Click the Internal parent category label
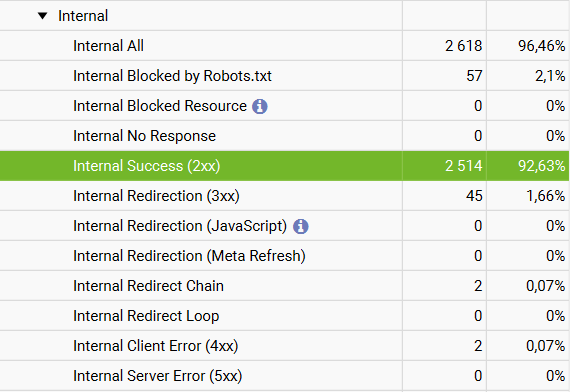Screen dimensions: 570x392 83,16
